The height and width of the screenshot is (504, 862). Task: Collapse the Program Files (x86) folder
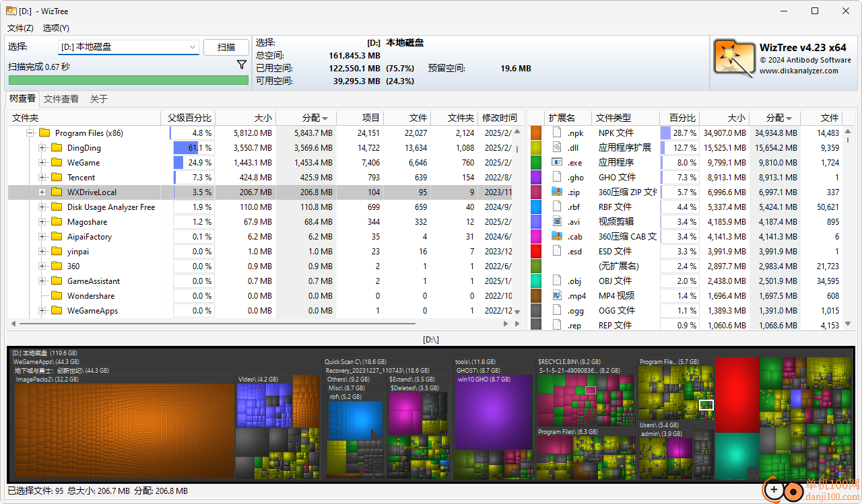(30, 133)
